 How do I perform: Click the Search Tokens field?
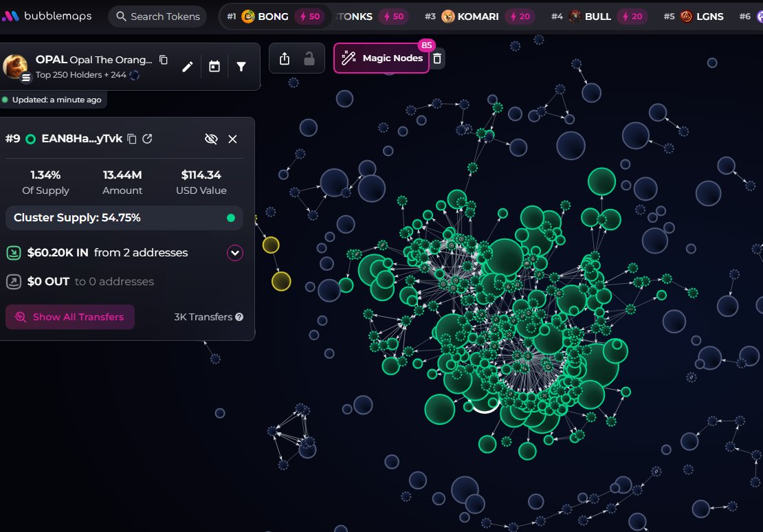[157, 16]
